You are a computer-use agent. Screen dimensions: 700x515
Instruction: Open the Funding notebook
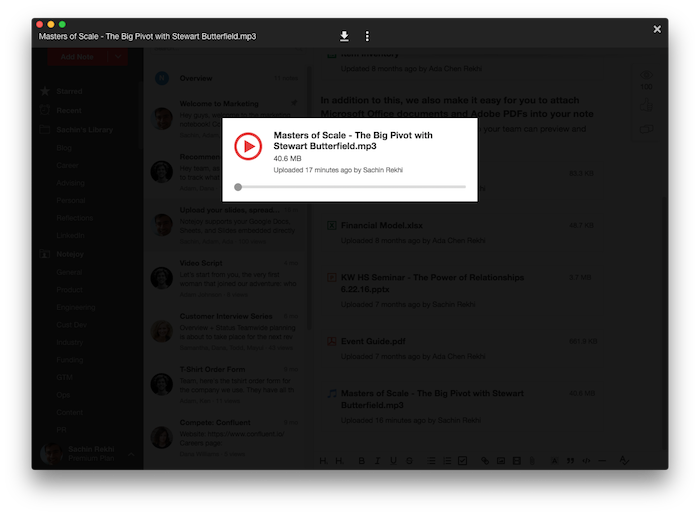[x=70, y=360]
